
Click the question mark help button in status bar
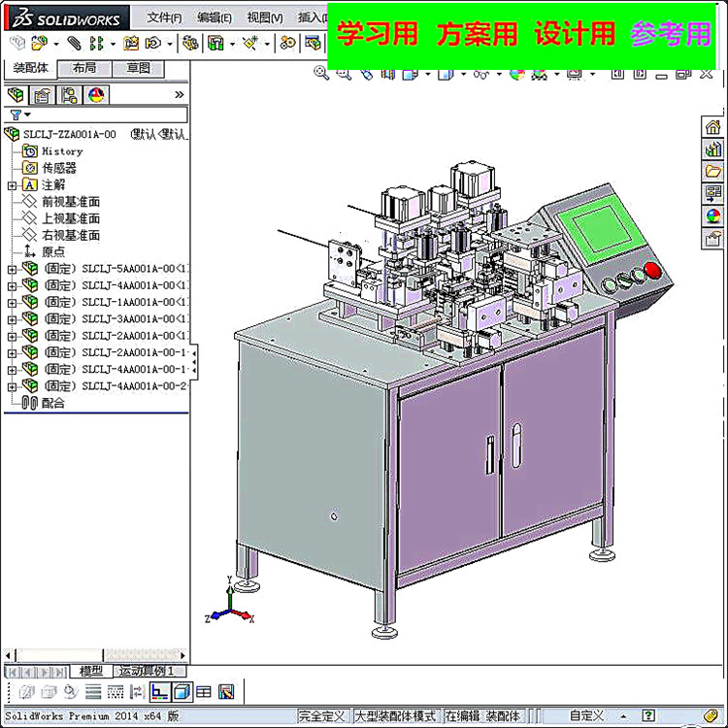tap(648, 715)
